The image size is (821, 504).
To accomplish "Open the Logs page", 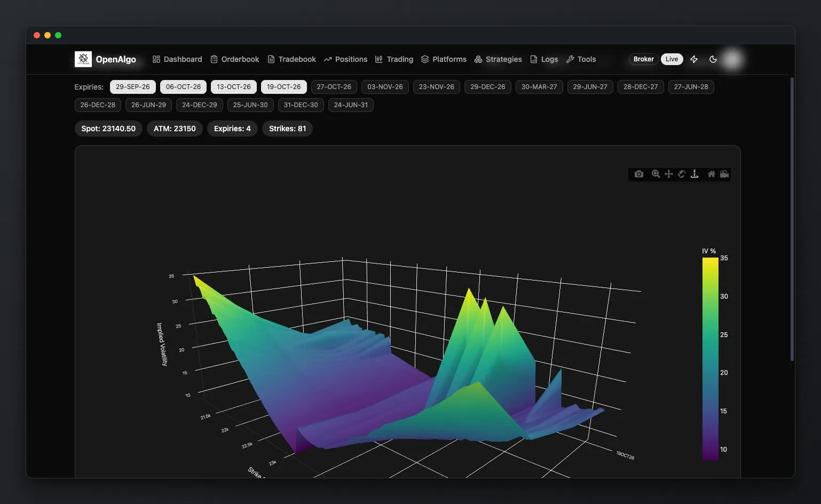I will (544, 59).
